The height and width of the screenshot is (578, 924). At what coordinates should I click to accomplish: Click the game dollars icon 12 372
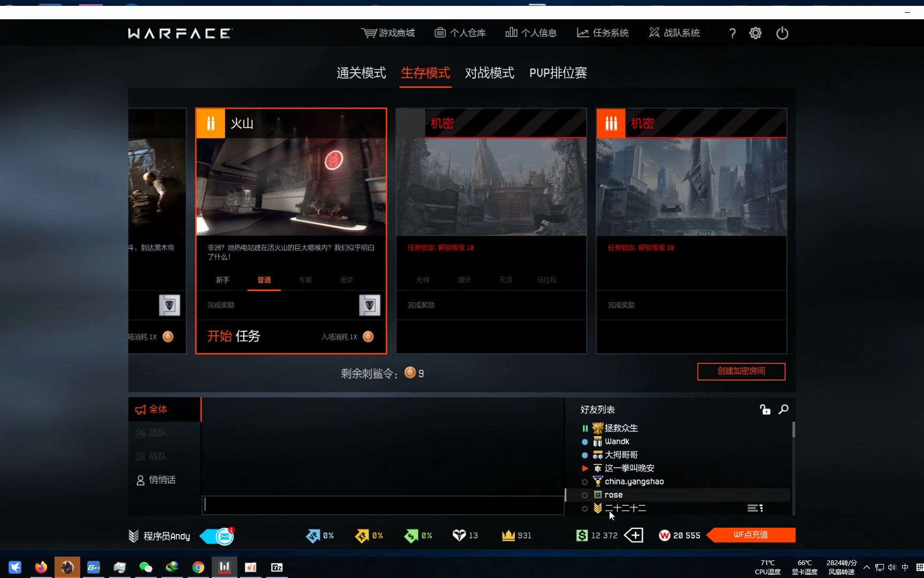pos(582,535)
